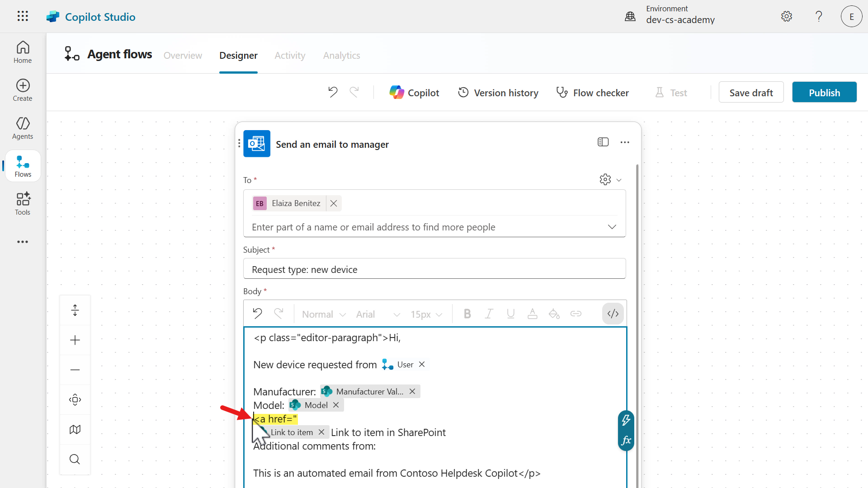868x488 pixels.
Task: Zoom in using the plus icon
Action: tap(75, 340)
